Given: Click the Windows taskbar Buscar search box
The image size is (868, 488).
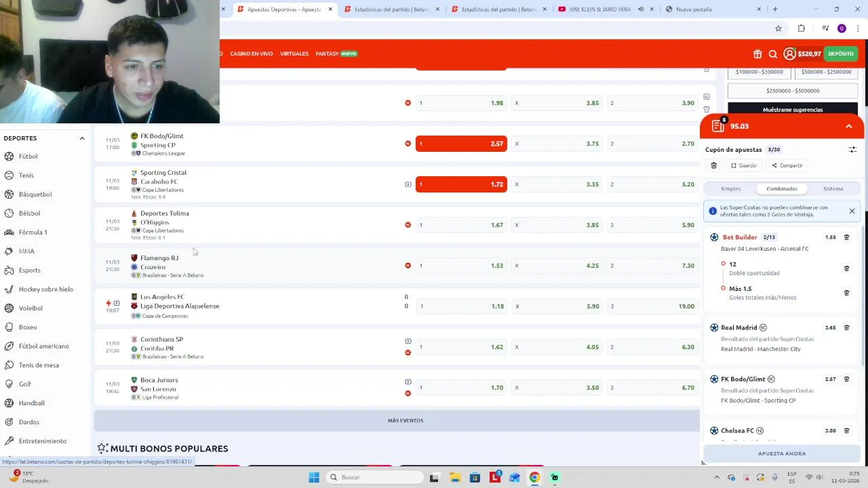Looking at the screenshot, I should [374, 477].
